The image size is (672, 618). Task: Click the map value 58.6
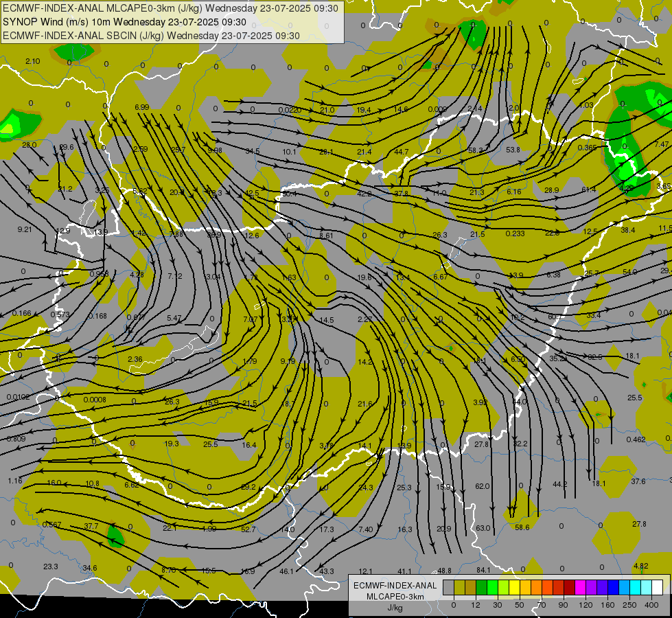tap(522, 527)
